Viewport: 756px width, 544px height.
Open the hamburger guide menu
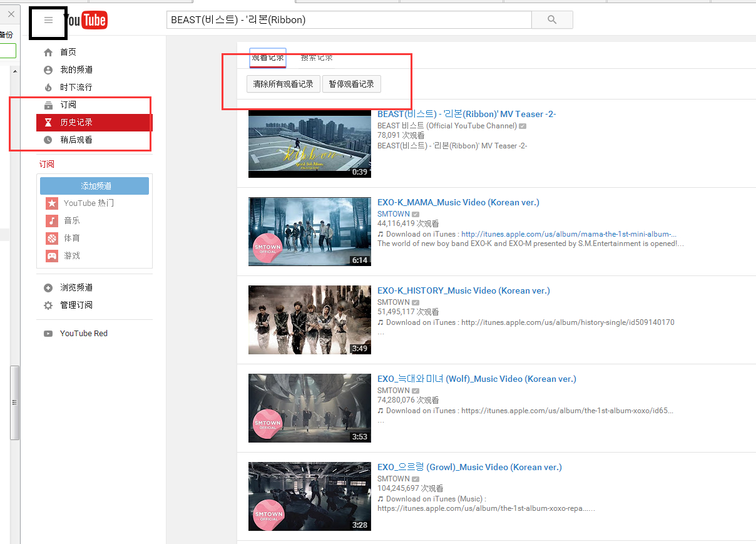pos(48,20)
